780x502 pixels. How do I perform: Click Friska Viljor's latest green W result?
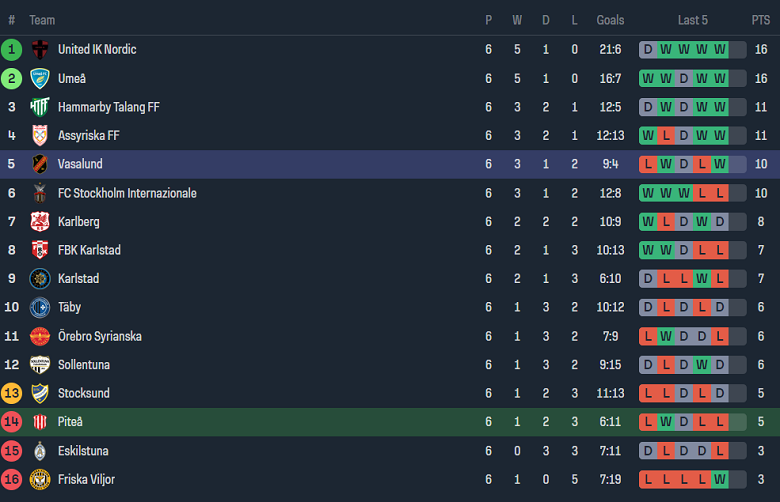click(x=720, y=480)
